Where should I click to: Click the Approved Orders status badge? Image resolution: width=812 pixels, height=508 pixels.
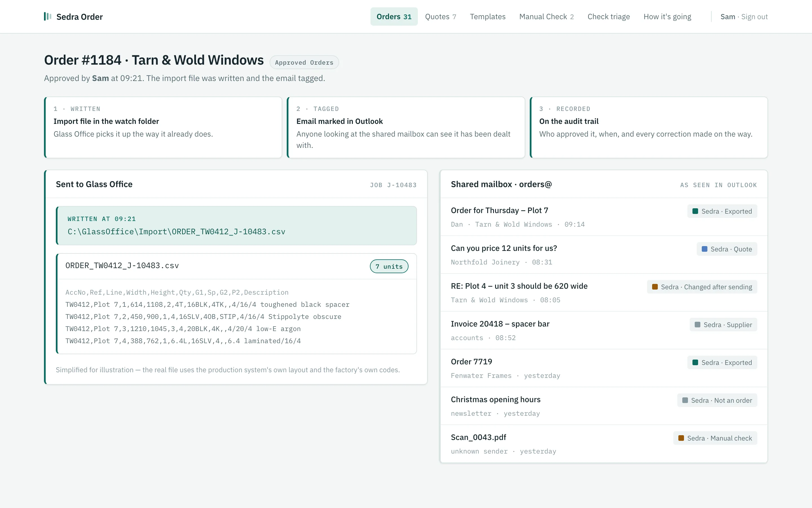tap(304, 62)
